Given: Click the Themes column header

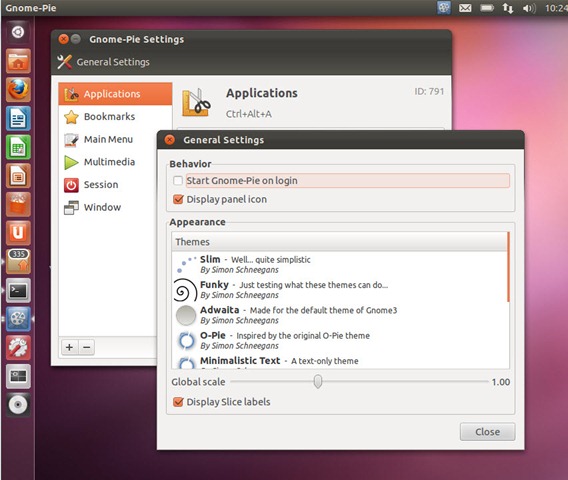Looking at the screenshot, I should 339,242.
